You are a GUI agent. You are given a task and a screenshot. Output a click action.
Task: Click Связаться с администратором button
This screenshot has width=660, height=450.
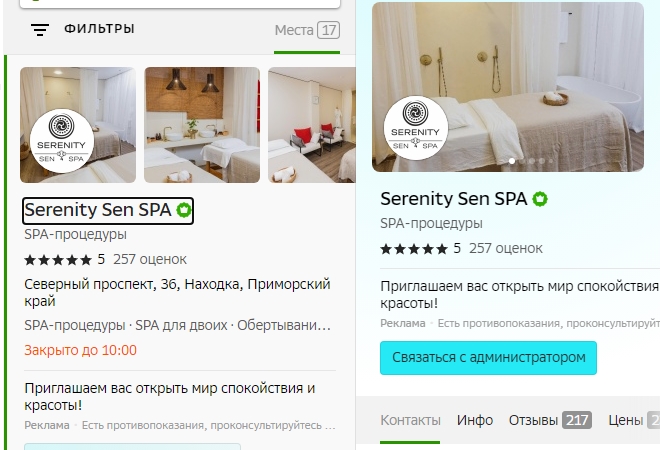488,358
